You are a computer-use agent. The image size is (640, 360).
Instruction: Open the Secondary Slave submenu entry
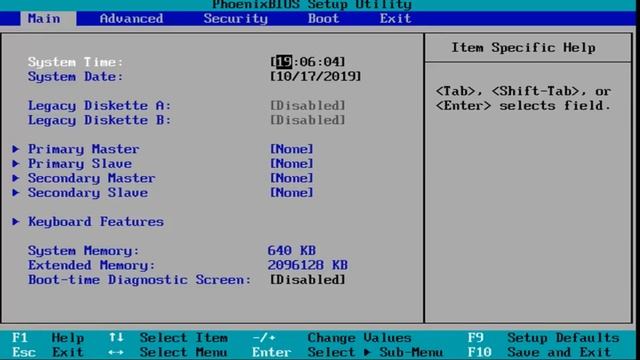point(88,193)
